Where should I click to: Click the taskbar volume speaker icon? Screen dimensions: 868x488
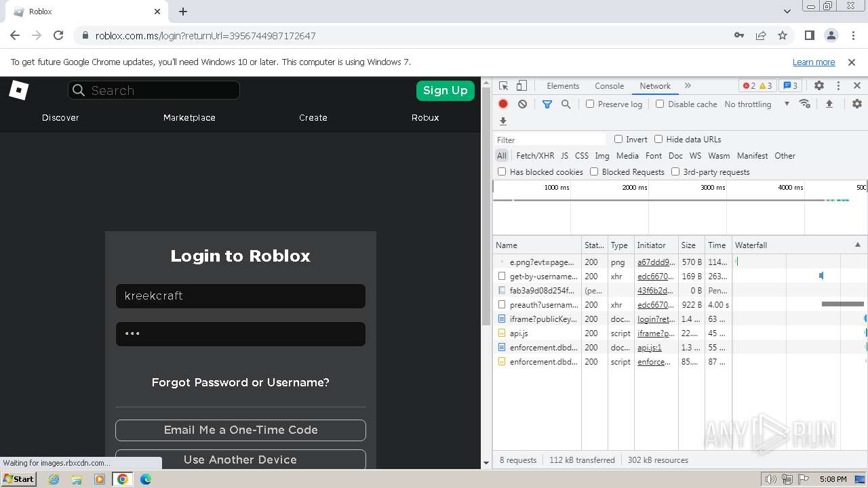click(770, 479)
